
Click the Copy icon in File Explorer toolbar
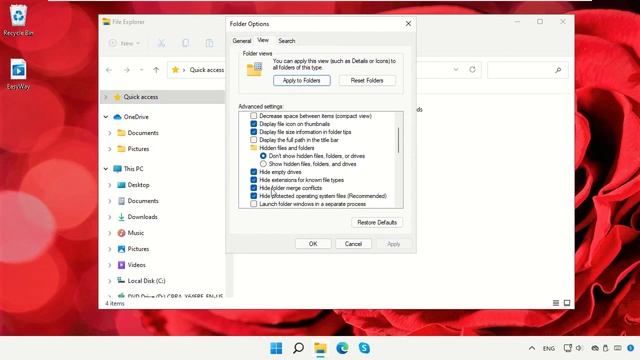[185, 43]
